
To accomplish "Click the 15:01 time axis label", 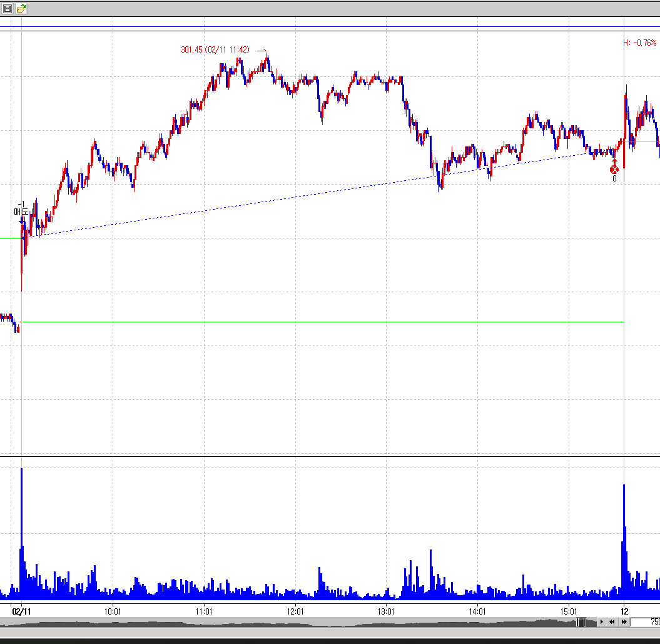I will (568, 610).
